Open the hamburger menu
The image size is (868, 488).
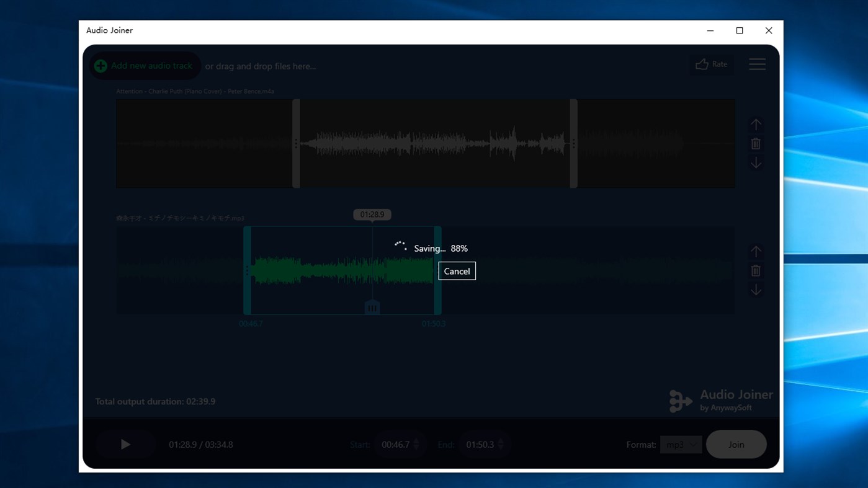pos(756,64)
